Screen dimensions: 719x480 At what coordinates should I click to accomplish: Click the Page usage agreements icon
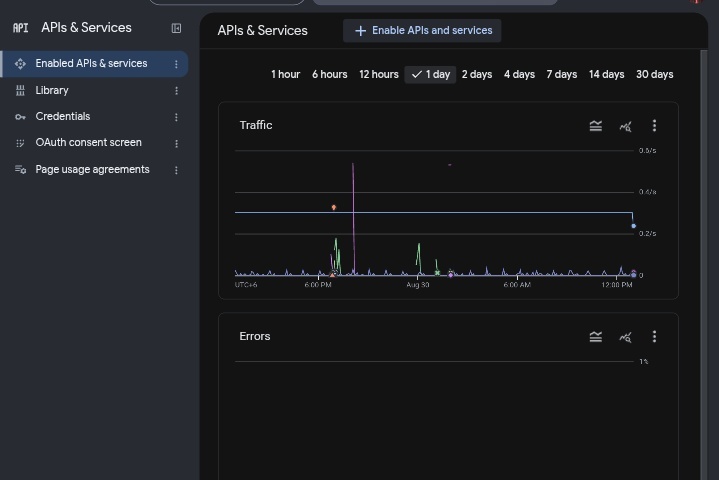20,170
